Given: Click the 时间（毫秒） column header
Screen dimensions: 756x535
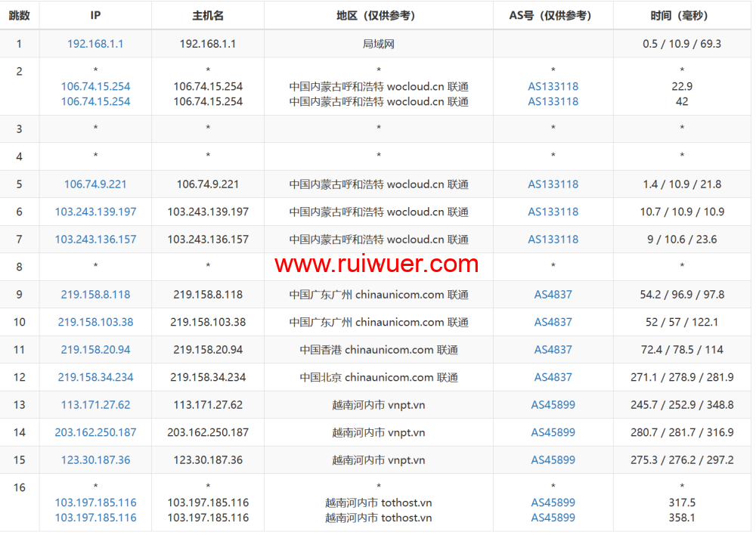Looking at the screenshot, I should point(681,15).
